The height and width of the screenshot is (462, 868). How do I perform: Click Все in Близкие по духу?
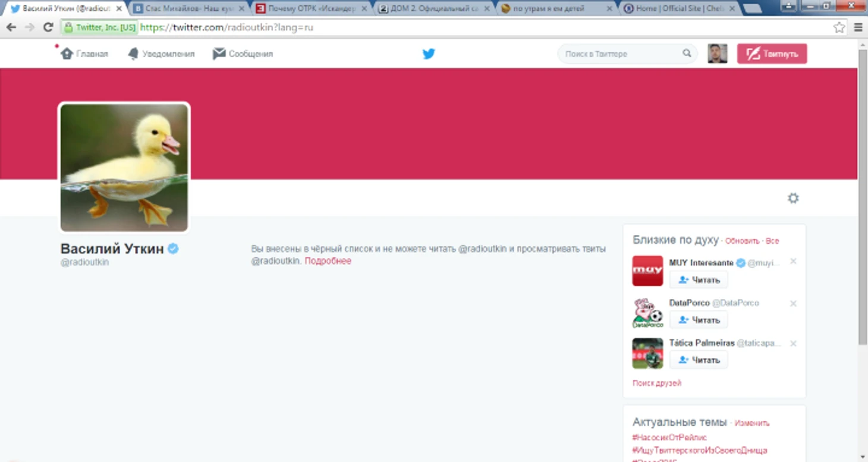point(772,241)
